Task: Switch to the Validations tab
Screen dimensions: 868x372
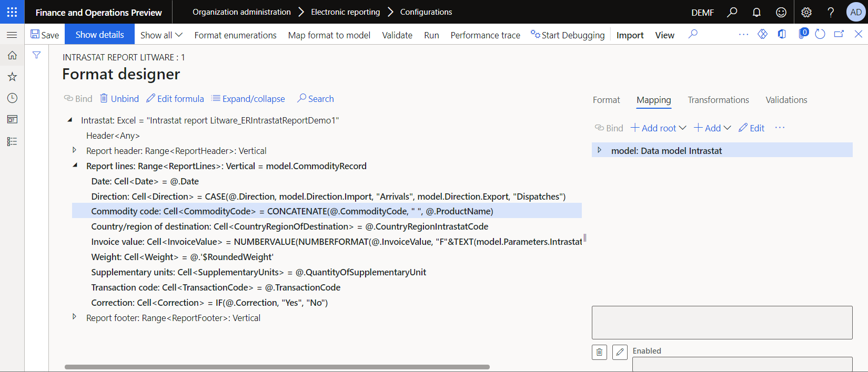Action: pos(786,100)
